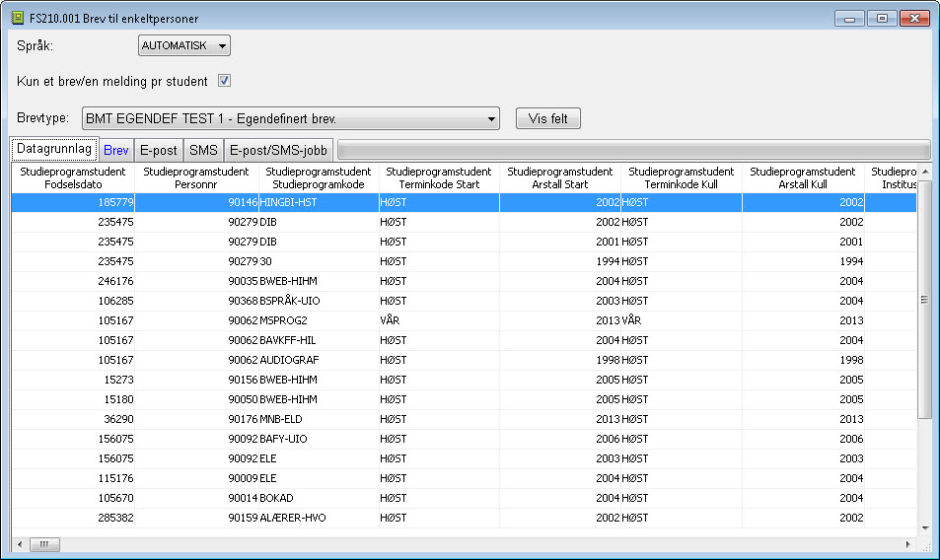The height and width of the screenshot is (560, 940).
Task: Click Arstall Start cell 1998
Action: [560, 360]
